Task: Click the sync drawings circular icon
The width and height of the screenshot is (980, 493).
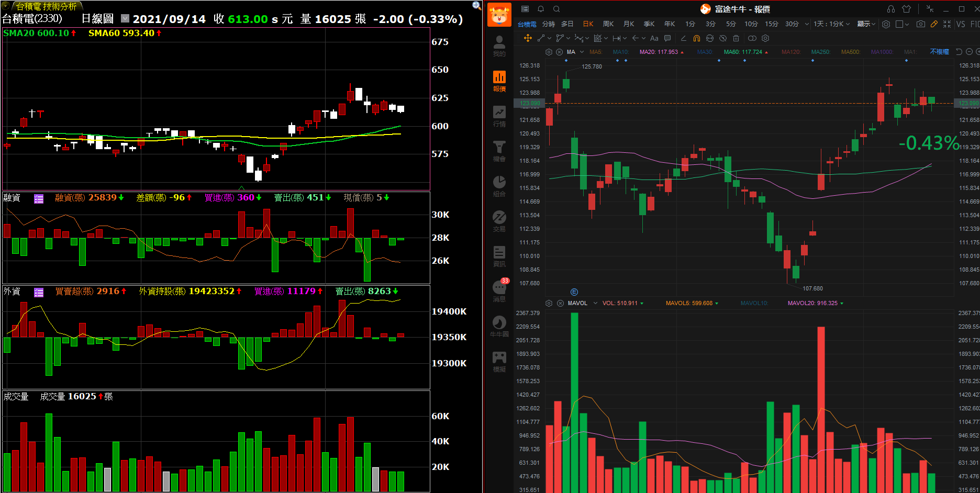Action: tap(710, 38)
